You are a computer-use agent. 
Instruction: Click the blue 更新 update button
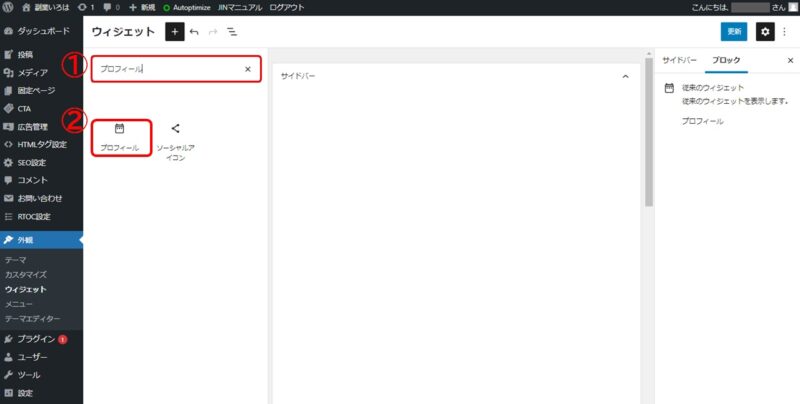pos(734,32)
